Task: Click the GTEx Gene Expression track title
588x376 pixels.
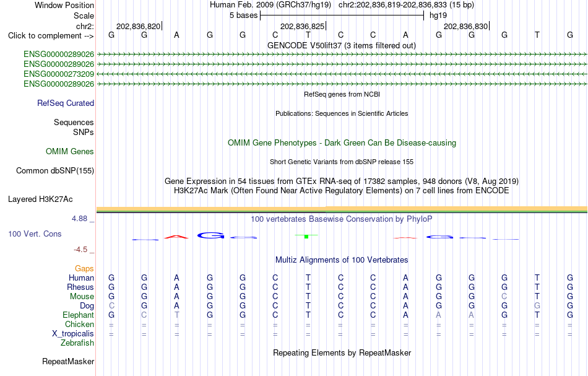Action: pos(342,181)
